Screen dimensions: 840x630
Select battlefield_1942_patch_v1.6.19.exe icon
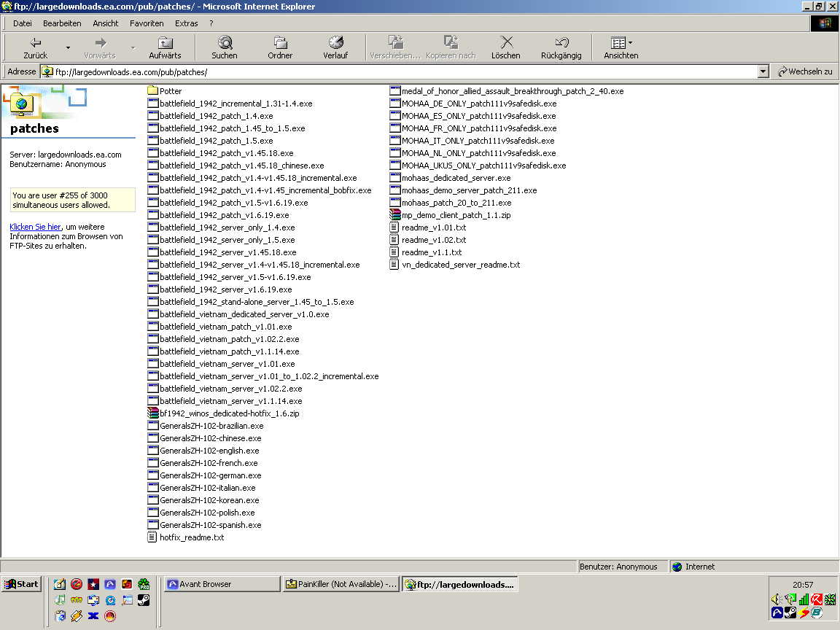coord(152,215)
